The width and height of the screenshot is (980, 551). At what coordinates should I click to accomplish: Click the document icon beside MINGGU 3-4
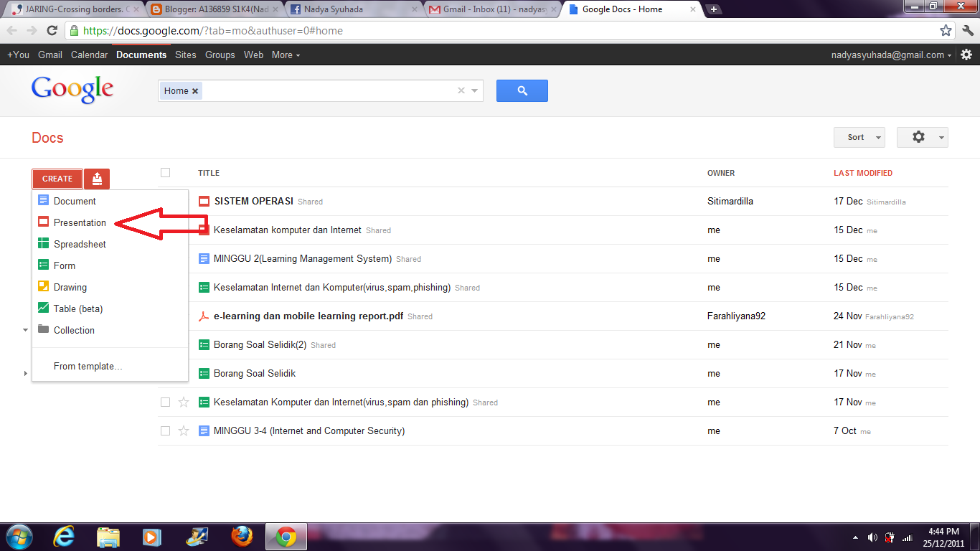coord(204,431)
